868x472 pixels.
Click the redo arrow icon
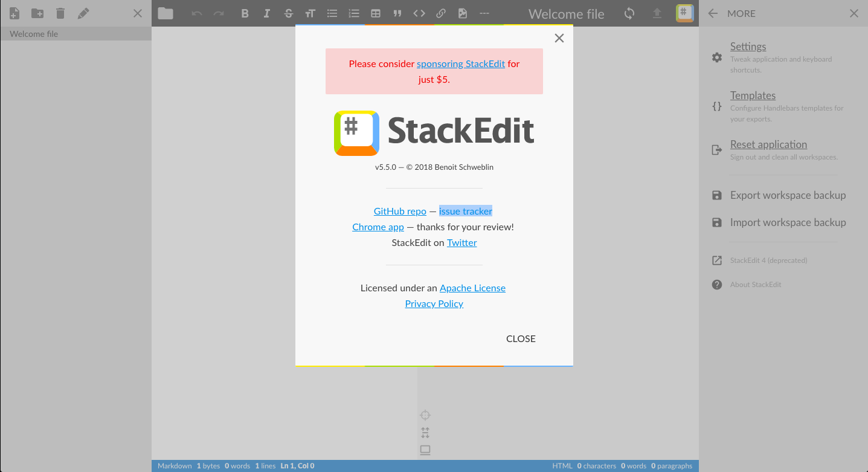(219, 13)
